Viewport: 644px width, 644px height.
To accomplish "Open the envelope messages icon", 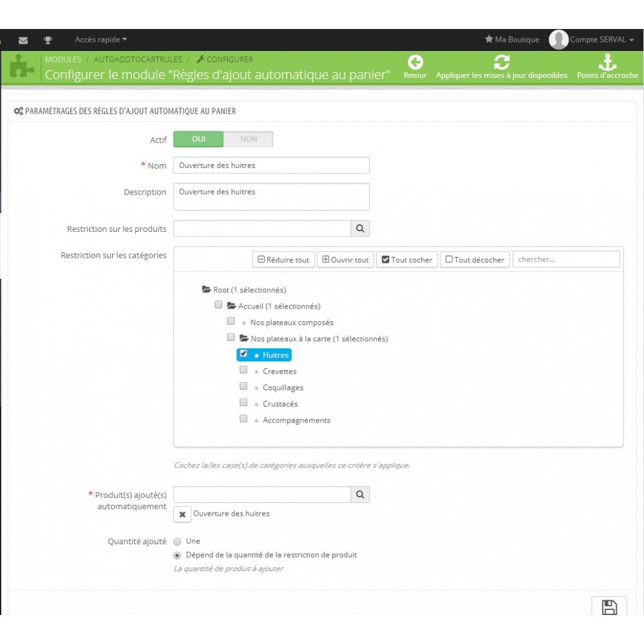I will click(x=23, y=40).
